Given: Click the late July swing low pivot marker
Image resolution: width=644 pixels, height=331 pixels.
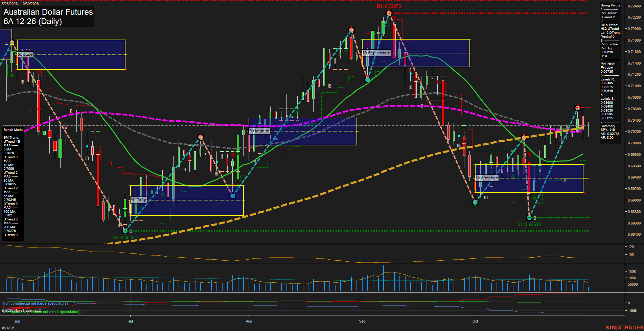Looking at the screenshot, I should coord(232,196).
